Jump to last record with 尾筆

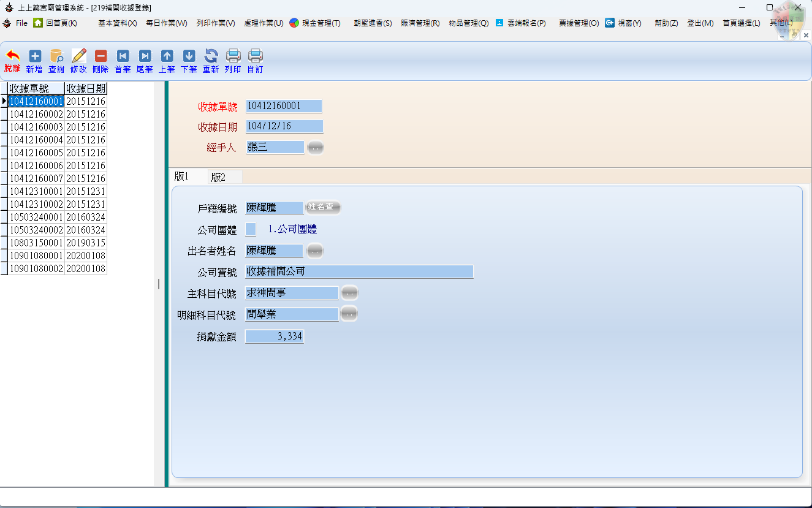[145, 56]
